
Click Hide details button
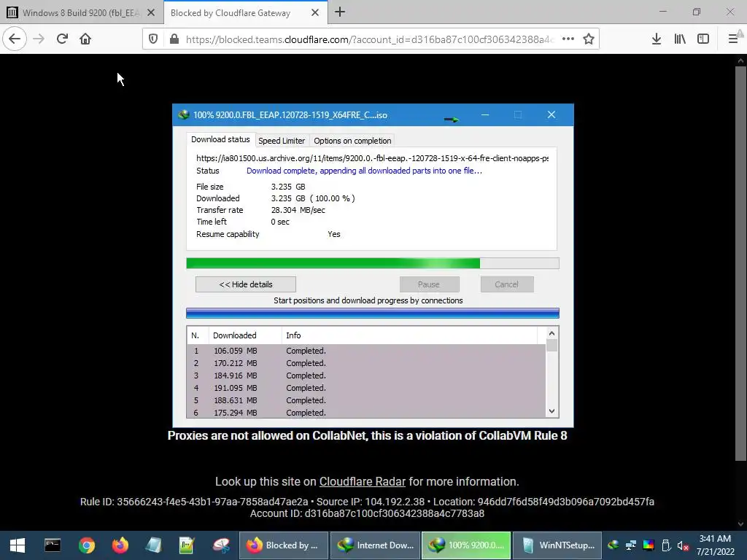(246, 284)
